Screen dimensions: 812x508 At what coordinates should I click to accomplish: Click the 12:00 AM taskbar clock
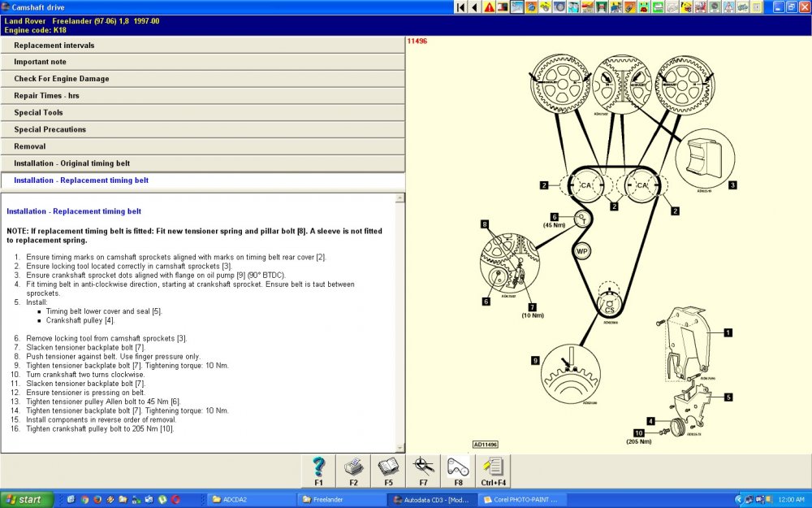[791, 500]
